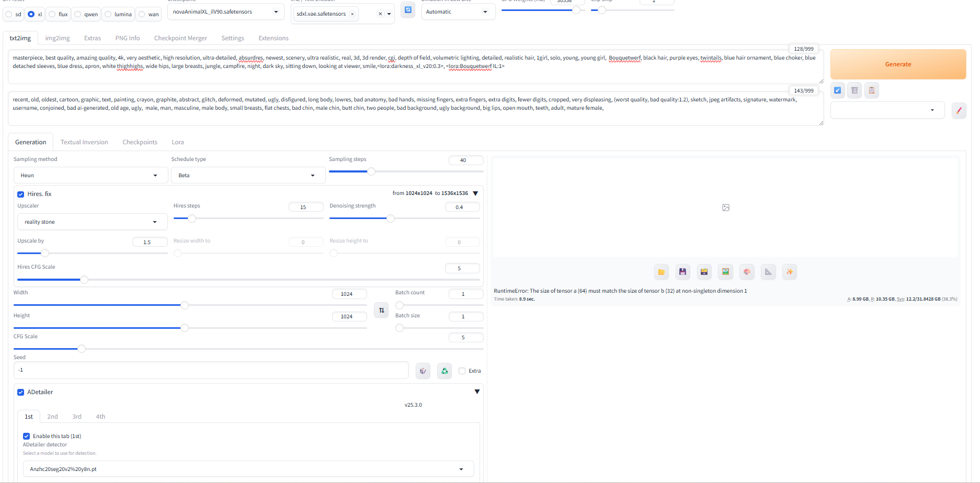Open the Checkpoints sub-tab
980x483 pixels.
(140, 142)
